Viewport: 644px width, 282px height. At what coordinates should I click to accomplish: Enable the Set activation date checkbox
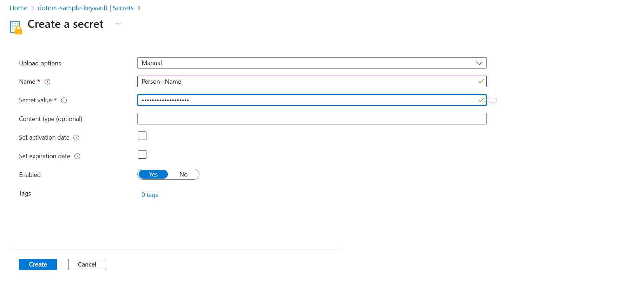tap(142, 136)
